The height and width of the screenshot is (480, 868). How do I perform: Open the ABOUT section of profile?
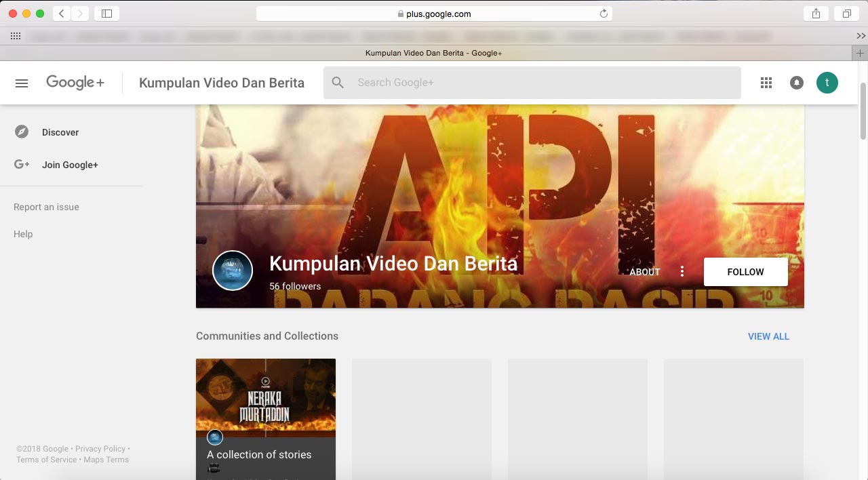click(644, 272)
